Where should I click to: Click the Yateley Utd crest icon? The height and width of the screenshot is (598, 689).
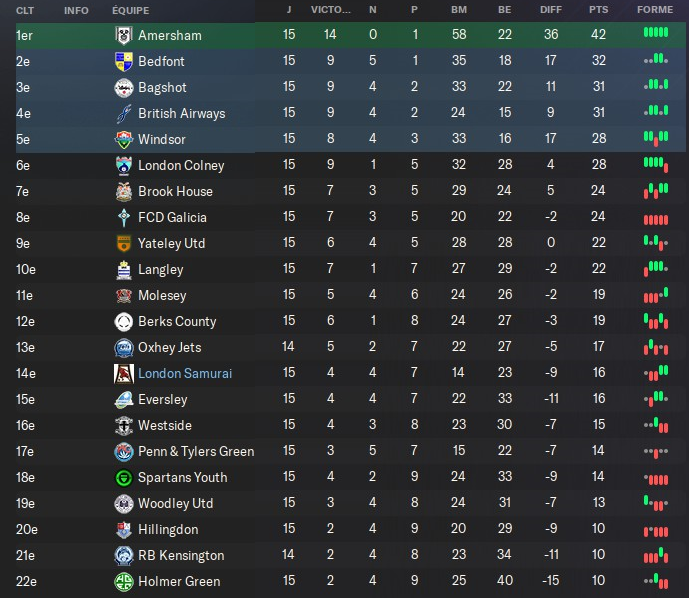(123, 243)
